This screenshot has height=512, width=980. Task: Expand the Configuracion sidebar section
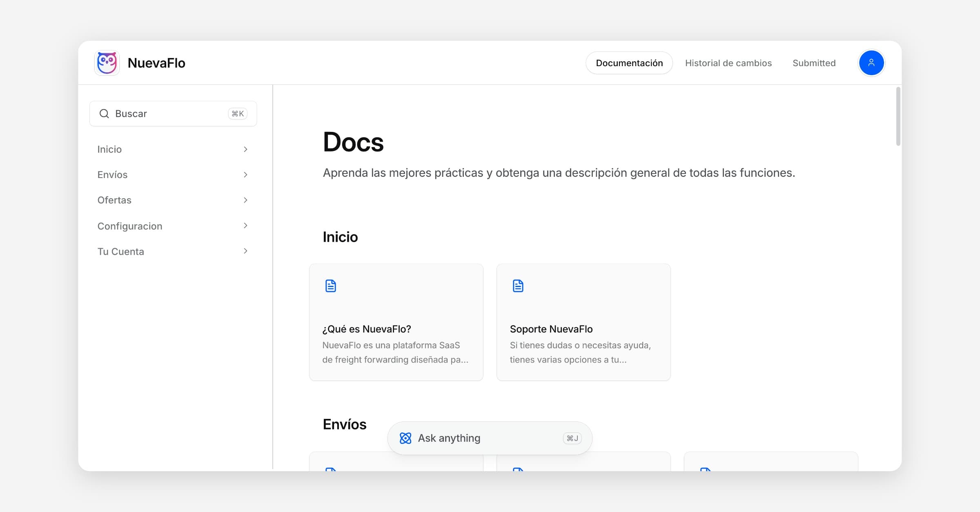(x=245, y=226)
